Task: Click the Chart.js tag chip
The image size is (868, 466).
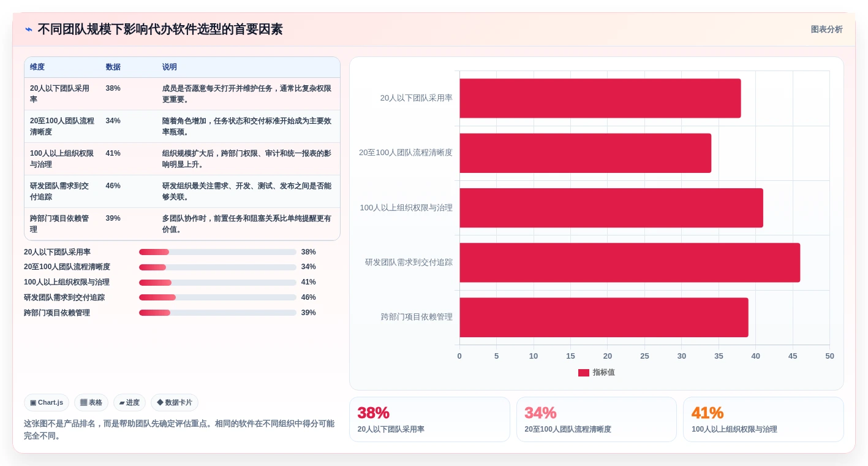Action: pyautogui.click(x=47, y=403)
